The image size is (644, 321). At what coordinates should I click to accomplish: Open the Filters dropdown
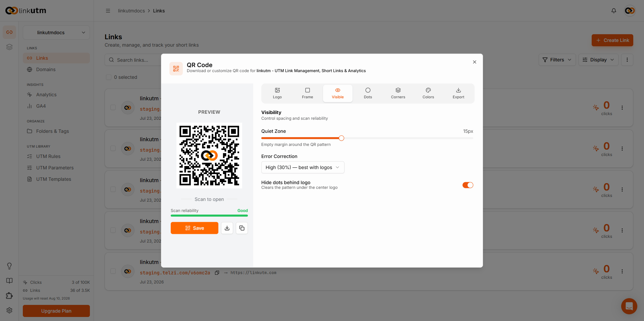(557, 60)
